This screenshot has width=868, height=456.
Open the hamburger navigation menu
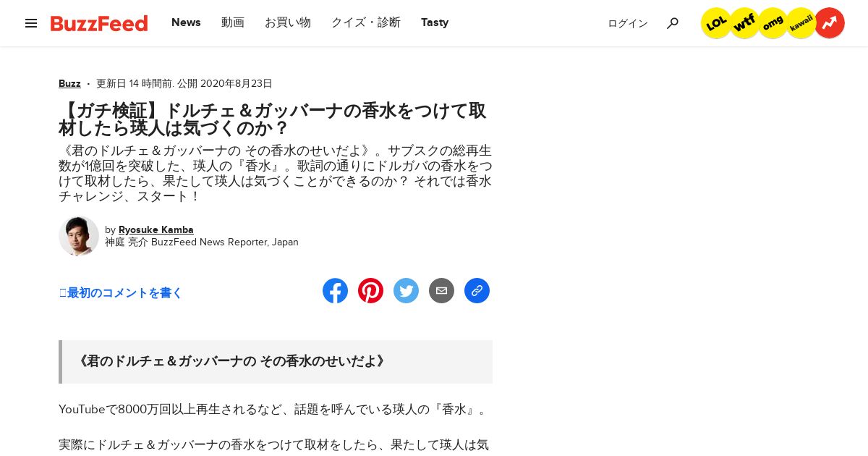click(31, 23)
